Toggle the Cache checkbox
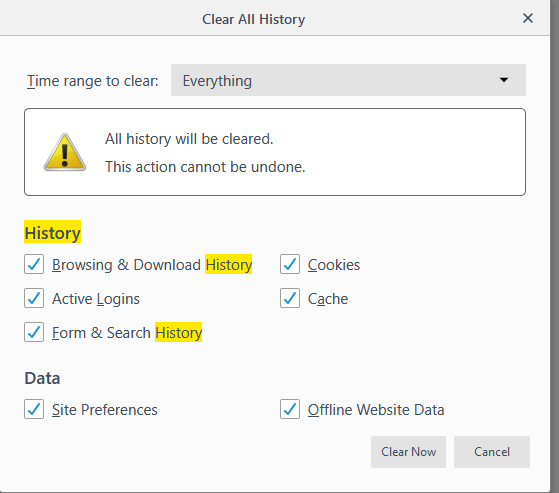Image resolution: width=559 pixels, height=493 pixels. [290, 298]
